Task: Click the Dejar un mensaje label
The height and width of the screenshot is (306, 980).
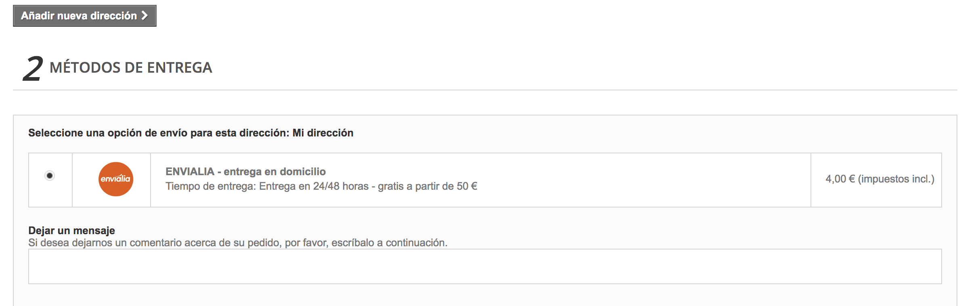Action: pos(71,231)
